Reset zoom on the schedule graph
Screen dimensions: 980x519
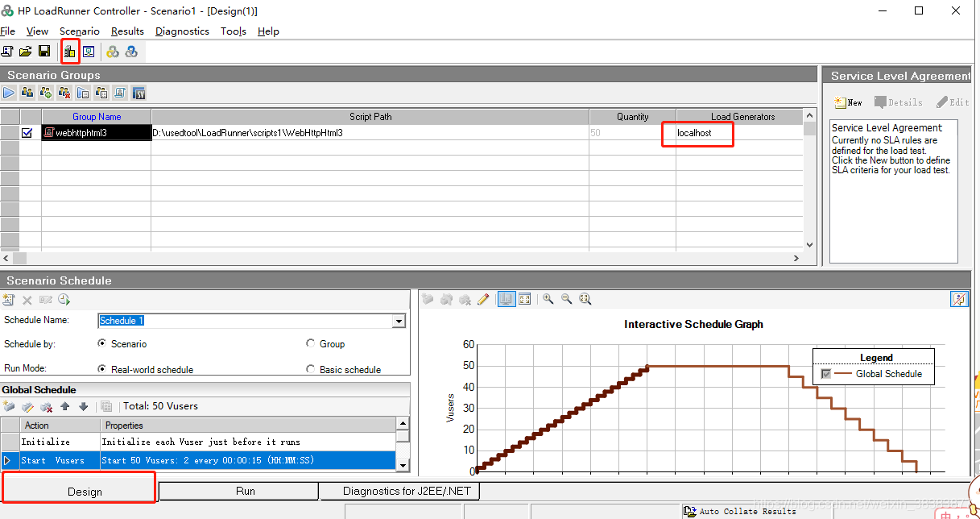click(585, 299)
